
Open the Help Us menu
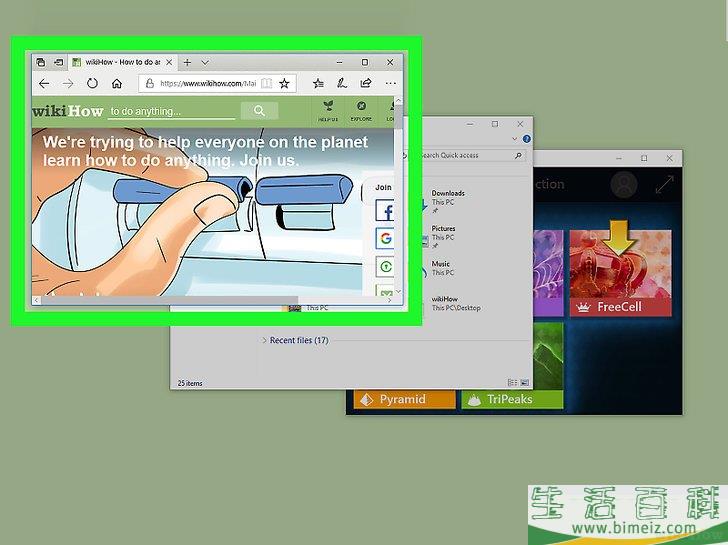328,111
